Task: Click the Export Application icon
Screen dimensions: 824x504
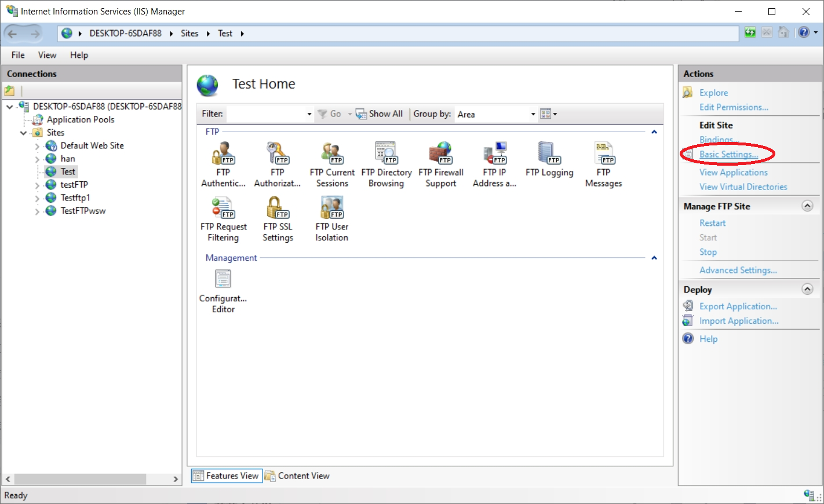Action: point(688,306)
